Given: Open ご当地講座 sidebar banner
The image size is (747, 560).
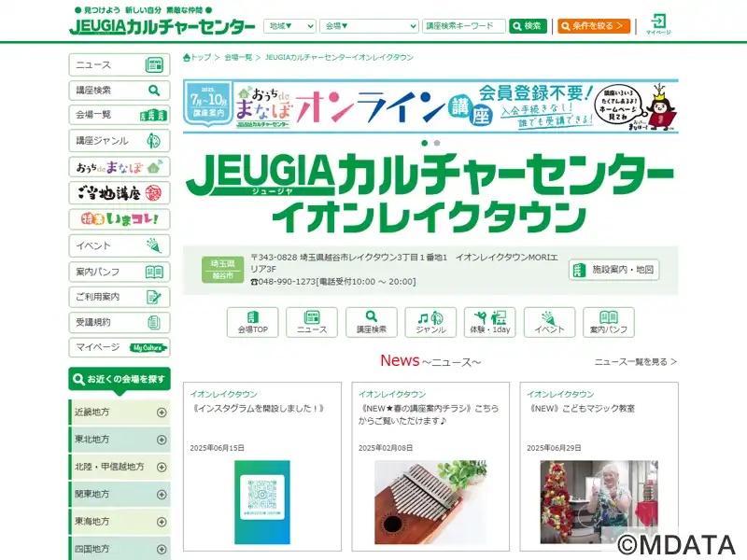Looking at the screenshot, I should click(120, 193).
